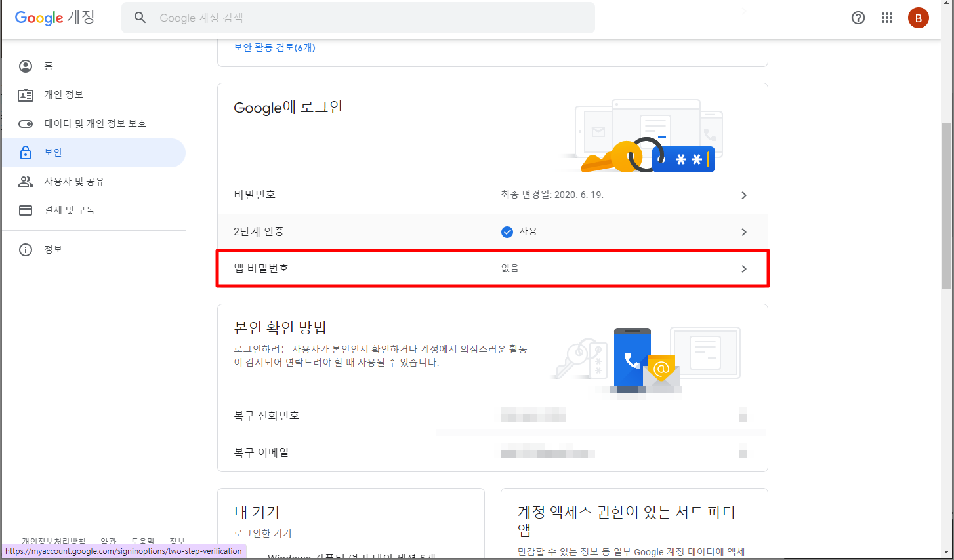Click 최종 변경일: 2020. 6. 19. text

pos(552,195)
